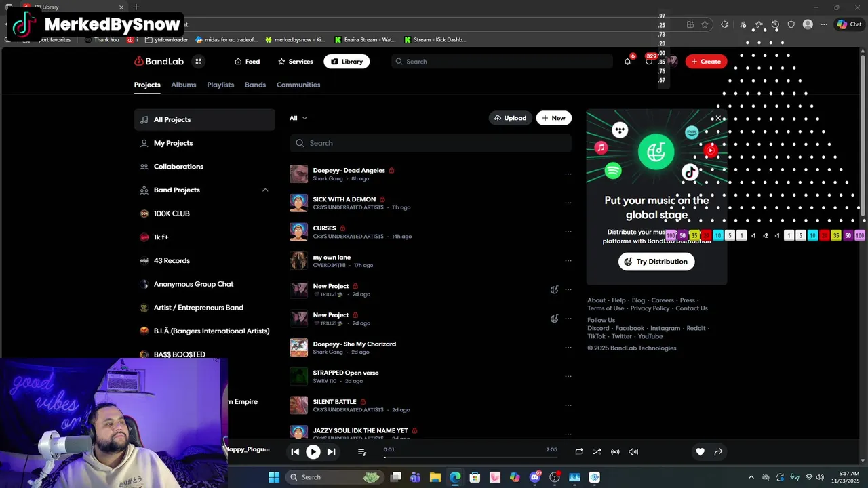This screenshot has width=868, height=488.
Task: Open more options for my own lane
Action: [568, 260]
